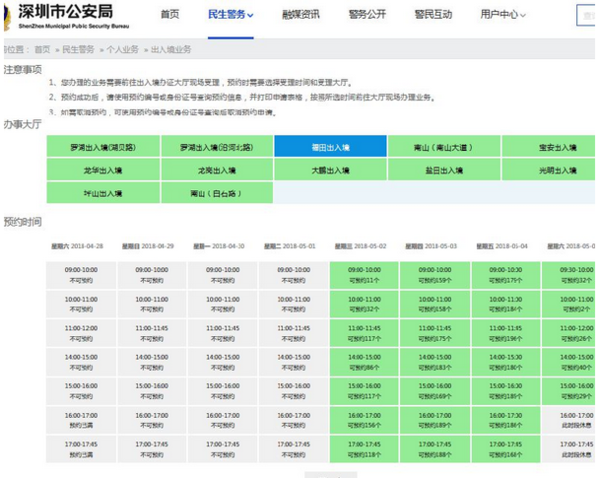Click the 深圳市公安局 site logo
The width and height of the screenshot is (600, 478).
(x=67, y=16)
